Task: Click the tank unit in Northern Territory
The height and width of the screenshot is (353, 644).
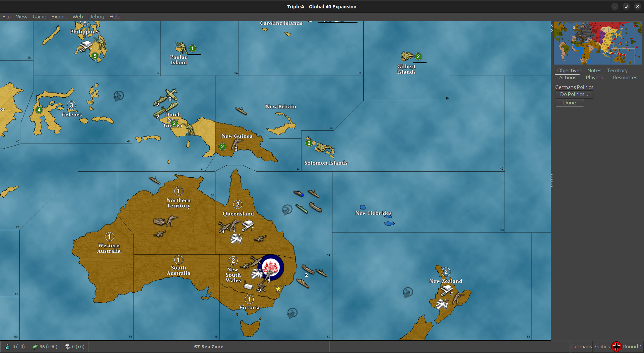Action: 159,221
